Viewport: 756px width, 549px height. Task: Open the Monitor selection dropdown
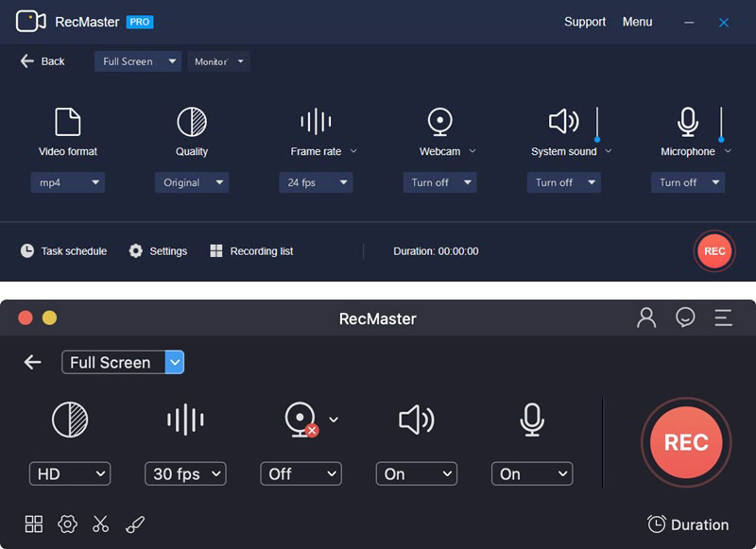coord(219,61)
